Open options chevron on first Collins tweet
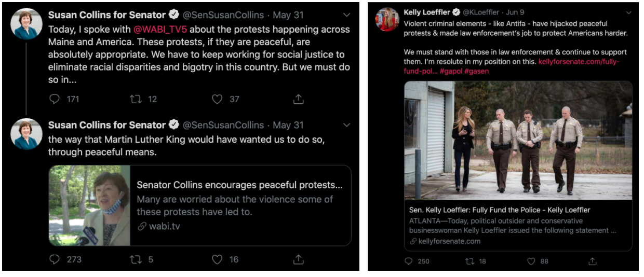Image resolution: width=644 pixels, height=277 pixels. (347, 15)
